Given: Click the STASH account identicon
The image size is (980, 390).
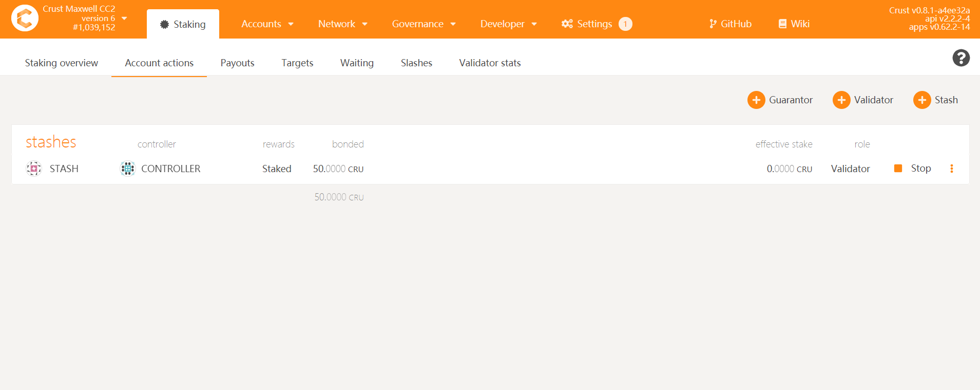Looking at the screenshot, I should [x=34, y=169].
